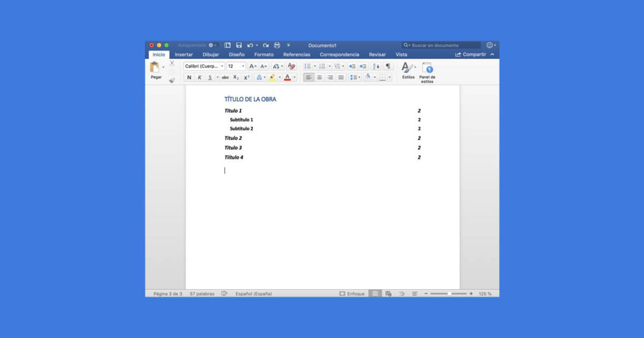Viewport: 644px width, 338px height.
Task: Open the smiley feedback menu
Action: [x=491, y=45]
